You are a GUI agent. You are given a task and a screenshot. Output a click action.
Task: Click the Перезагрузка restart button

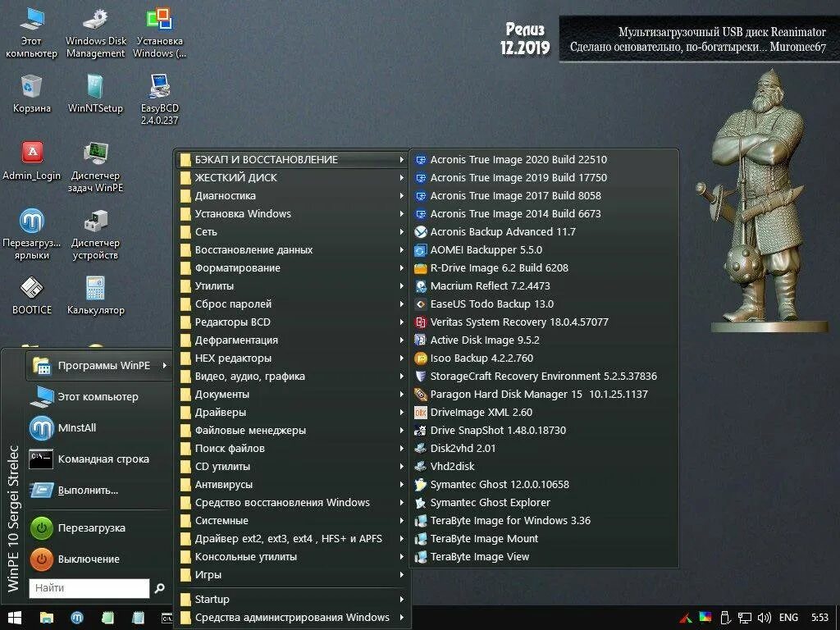point(99,528)
